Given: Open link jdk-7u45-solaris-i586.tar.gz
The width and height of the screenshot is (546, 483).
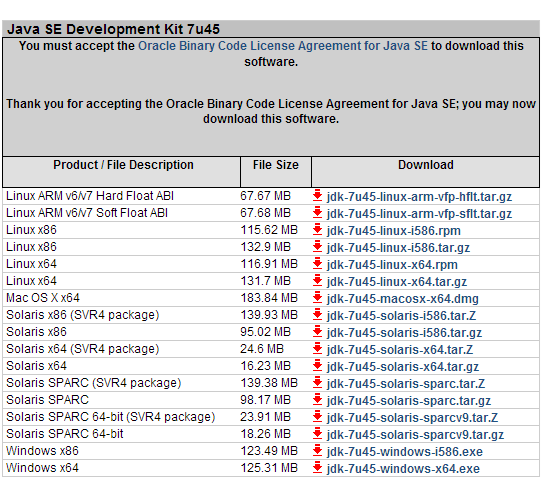Looking at the screenshot, I should coord(404,333).
